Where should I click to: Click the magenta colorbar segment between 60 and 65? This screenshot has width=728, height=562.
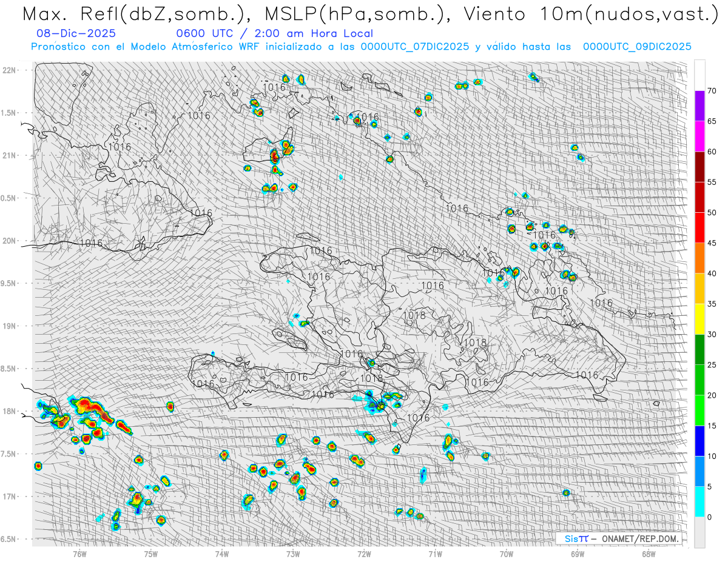click(x=699, y=136)
